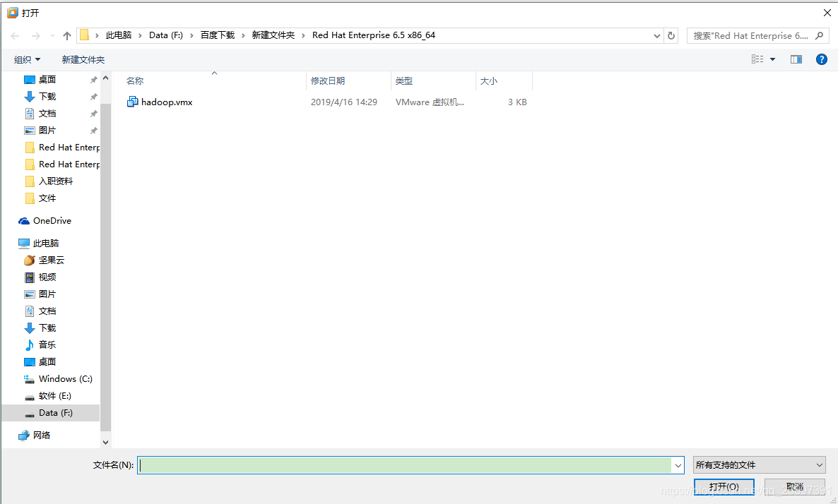
Task: Click the 网络 network icon
Action: pyautogui.click(x=23, y=435)
